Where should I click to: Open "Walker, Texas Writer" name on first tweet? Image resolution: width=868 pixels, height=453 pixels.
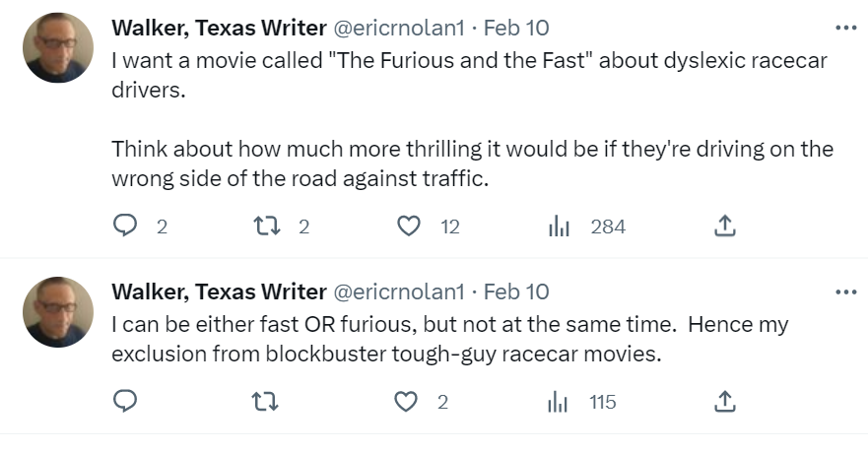(x=219, y=28)
